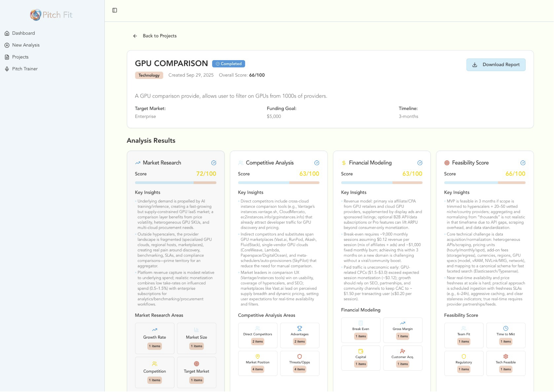Expand the Direct Competitors card
The image size is (554, 392).
click(x=257, y=335)
